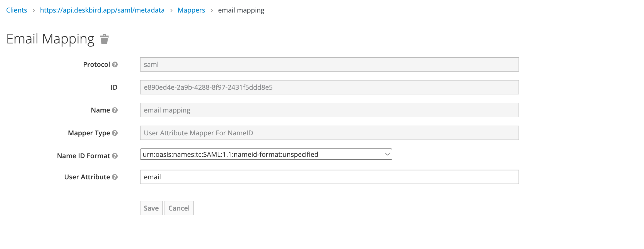644x249 pixels.
Task: Open the help tooltip beside Protocol
Action: (115, 65)
